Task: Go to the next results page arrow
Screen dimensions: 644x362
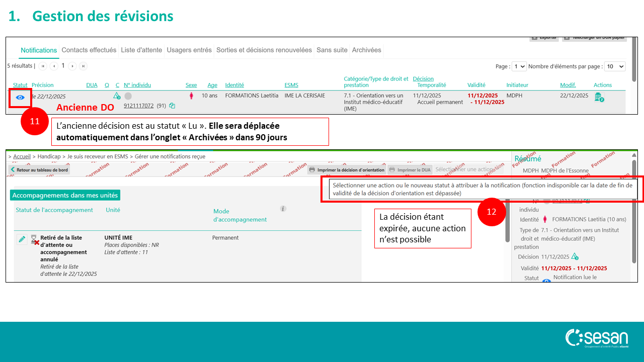Action: 72,66
